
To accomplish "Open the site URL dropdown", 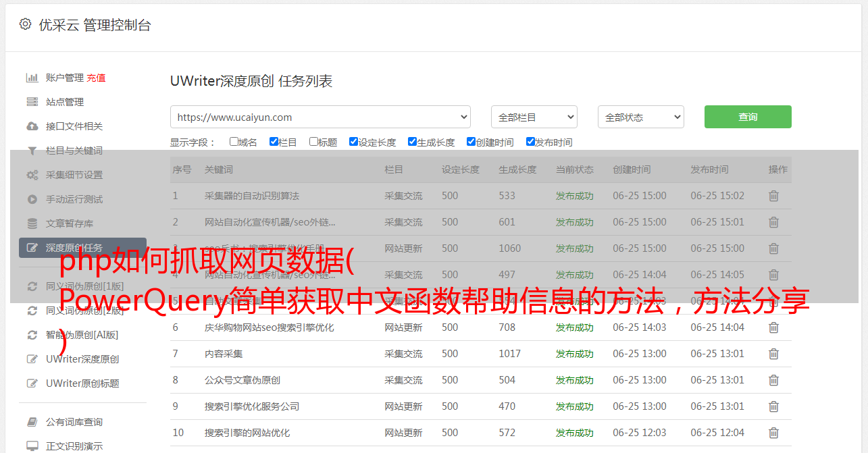I will pos(320,117).
